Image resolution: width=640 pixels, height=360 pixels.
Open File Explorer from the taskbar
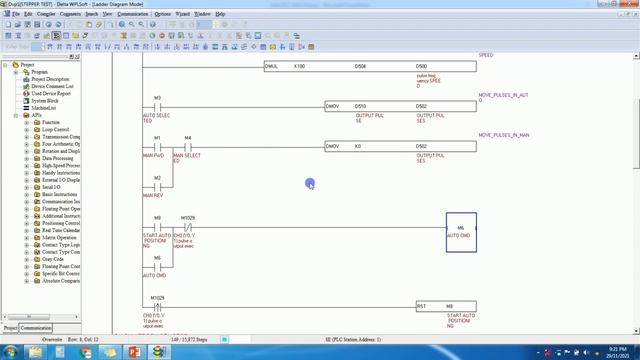(36, 352)
